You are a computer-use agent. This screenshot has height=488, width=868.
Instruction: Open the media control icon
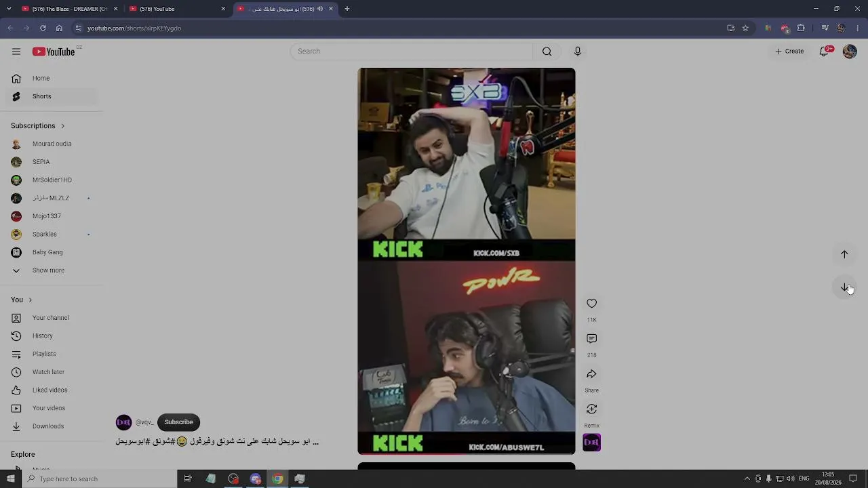coord(825,28)
